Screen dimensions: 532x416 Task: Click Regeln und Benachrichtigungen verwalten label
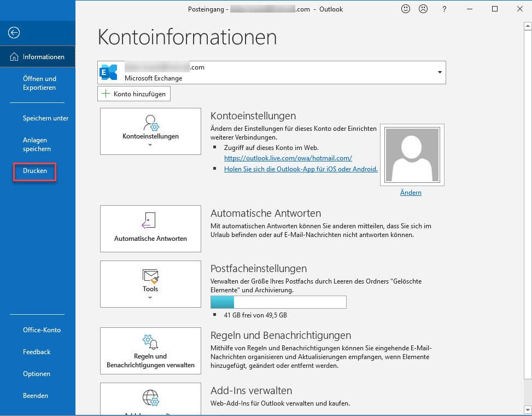(150, 361)
